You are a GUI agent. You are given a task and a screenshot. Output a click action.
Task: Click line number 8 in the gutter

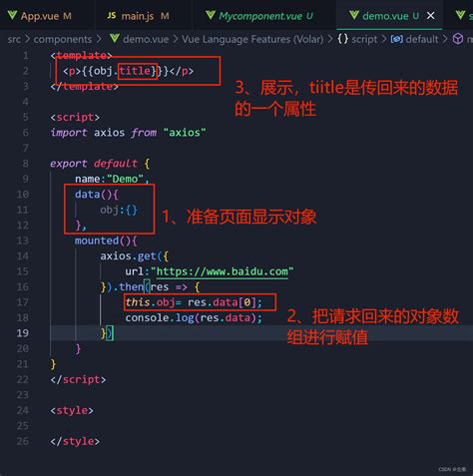tap(26, 164)
